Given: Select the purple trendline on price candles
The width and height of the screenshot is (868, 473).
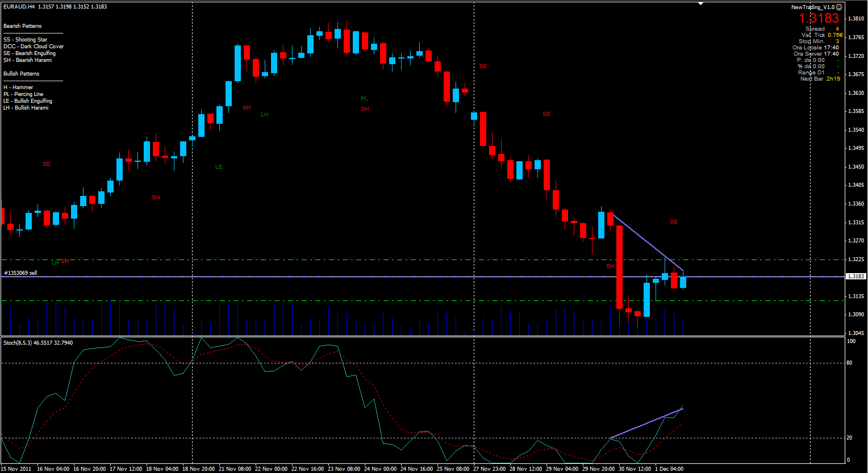Looking at the screenshot, I should tap(648, 242).
